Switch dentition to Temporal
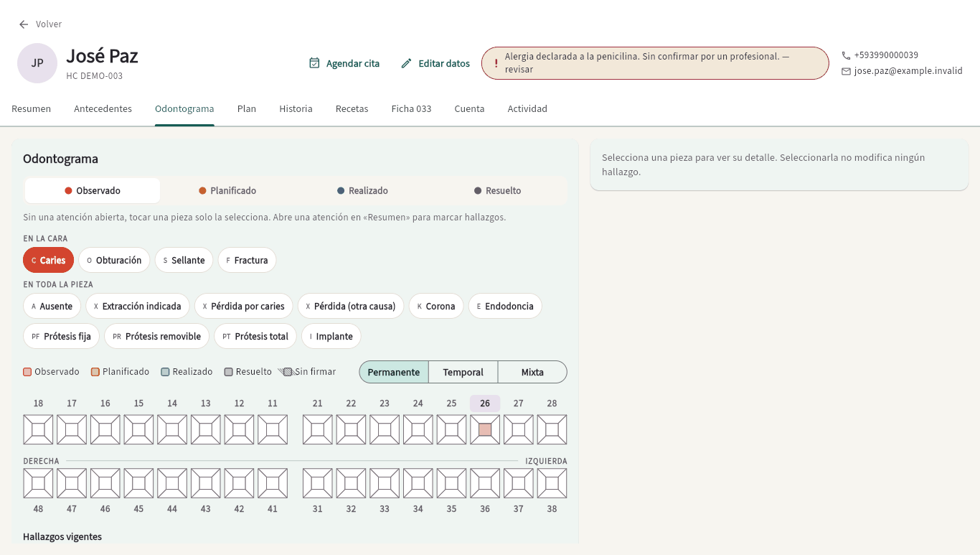Screen dimensions: 980x555 (463, 372)
